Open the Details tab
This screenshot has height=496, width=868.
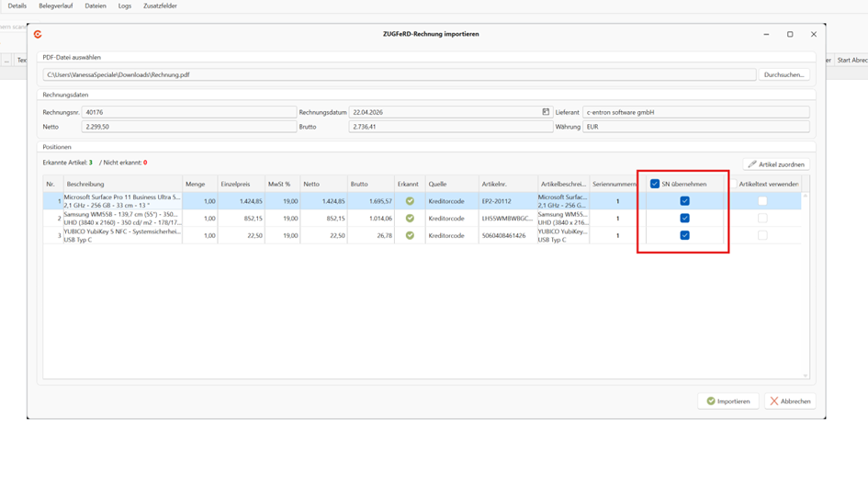(17, 6)
